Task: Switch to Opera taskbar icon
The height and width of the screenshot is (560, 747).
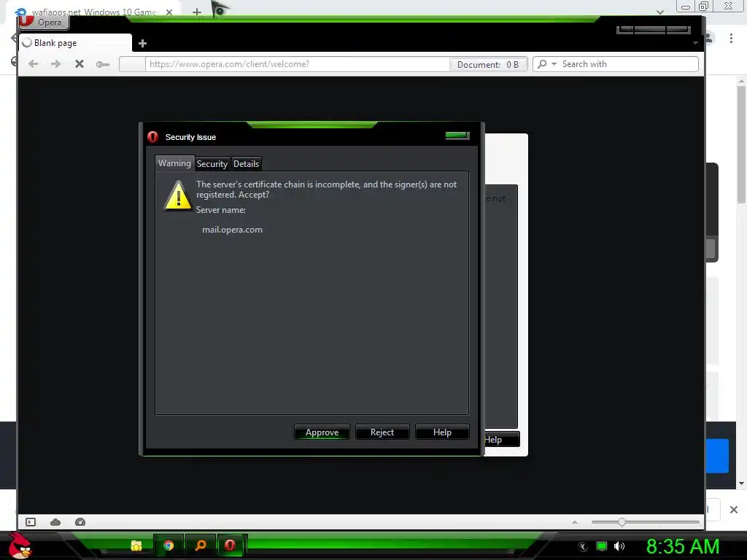Action: pyautogui.click(x=230, y=545)
